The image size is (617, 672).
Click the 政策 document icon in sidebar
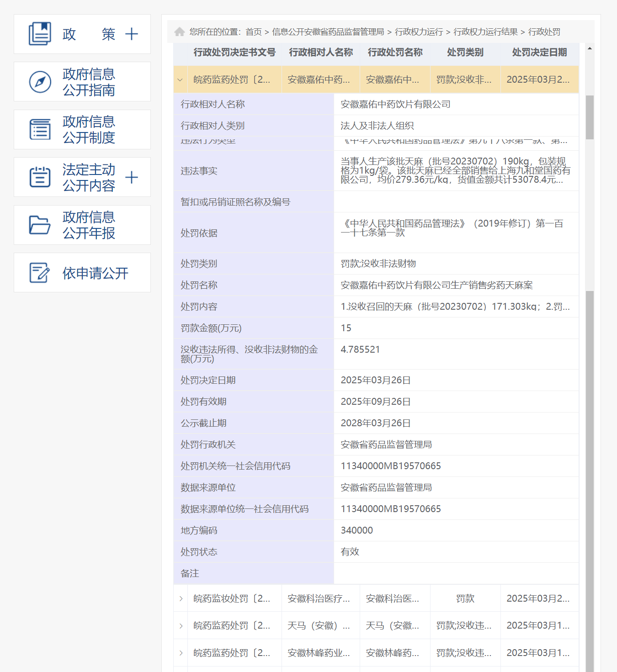tap(40, 34)
